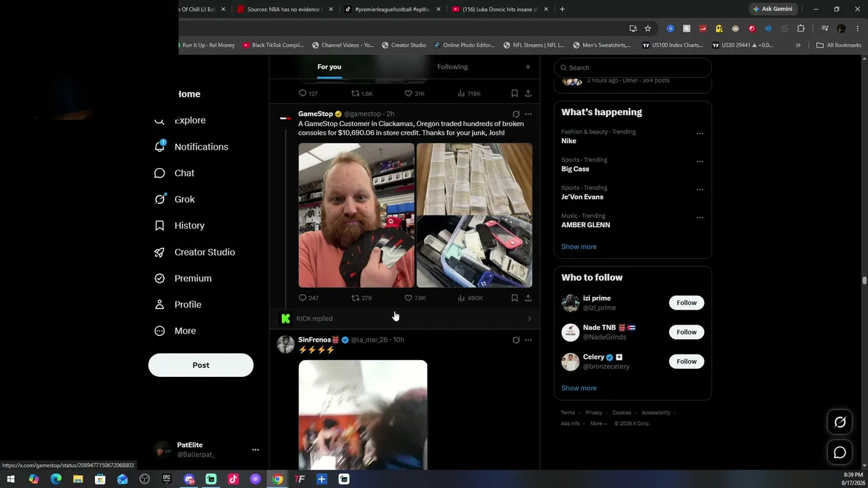Image resolution: width=868 pixels, height=488 pixels.
Task: Open the bearded man photo in GameStop post
Action: pos(356,216)
